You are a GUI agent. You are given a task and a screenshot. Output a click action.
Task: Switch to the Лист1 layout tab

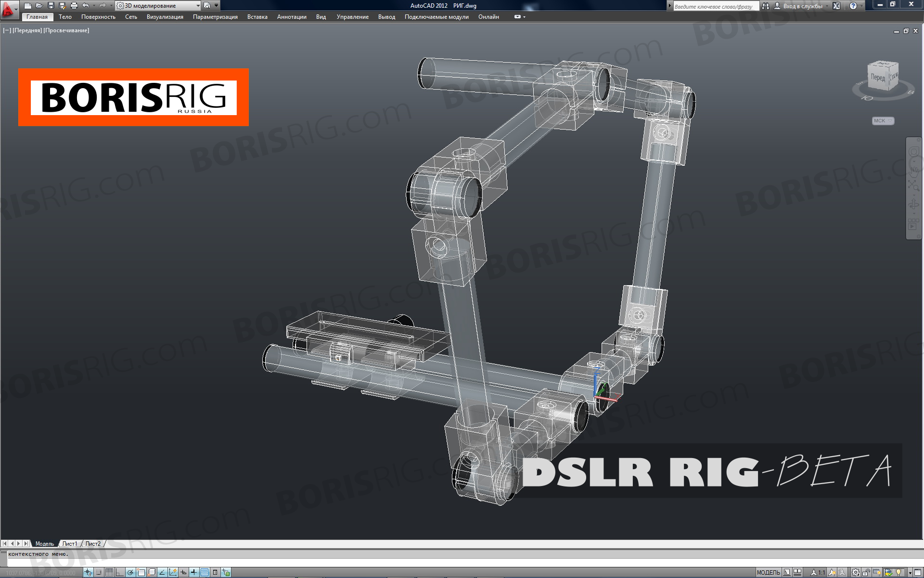point(69,543)
